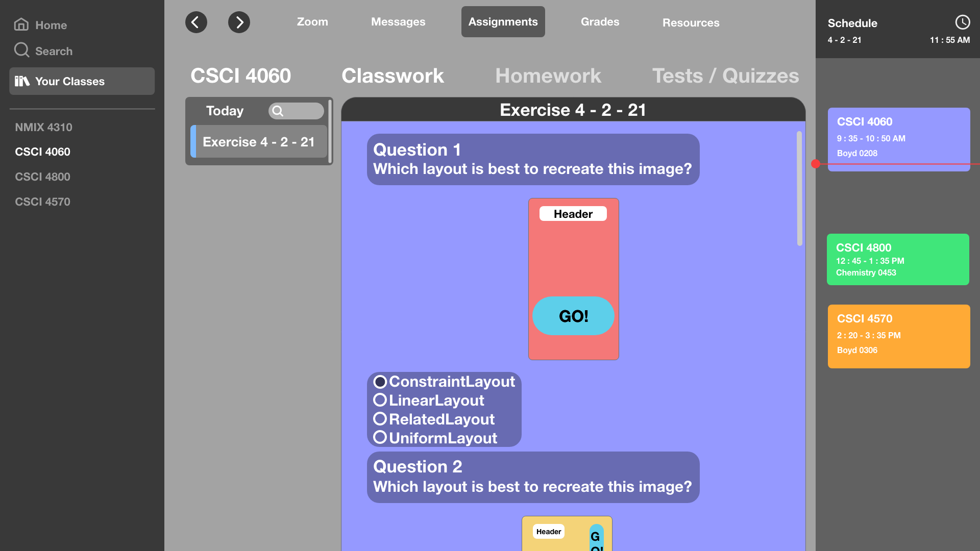Switch to the Homework tab
The image size is (980, 551).
pyautogui.click(x=548, y=76)
